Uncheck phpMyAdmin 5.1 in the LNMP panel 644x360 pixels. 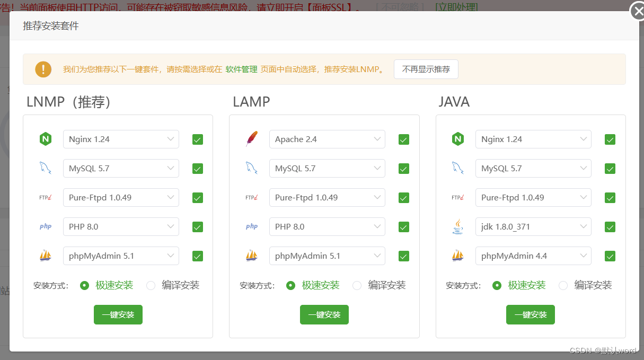coord(198,257)
